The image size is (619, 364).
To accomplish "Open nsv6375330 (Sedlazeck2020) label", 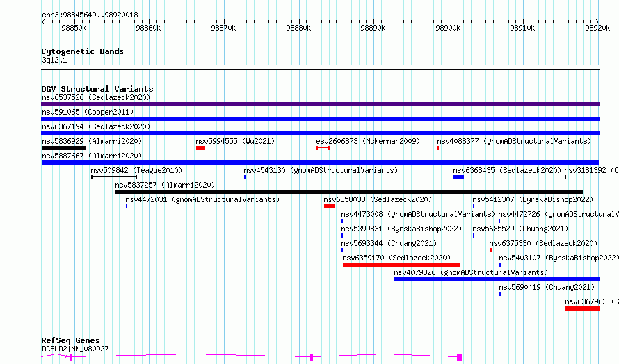I will click(x=543, y=243).
